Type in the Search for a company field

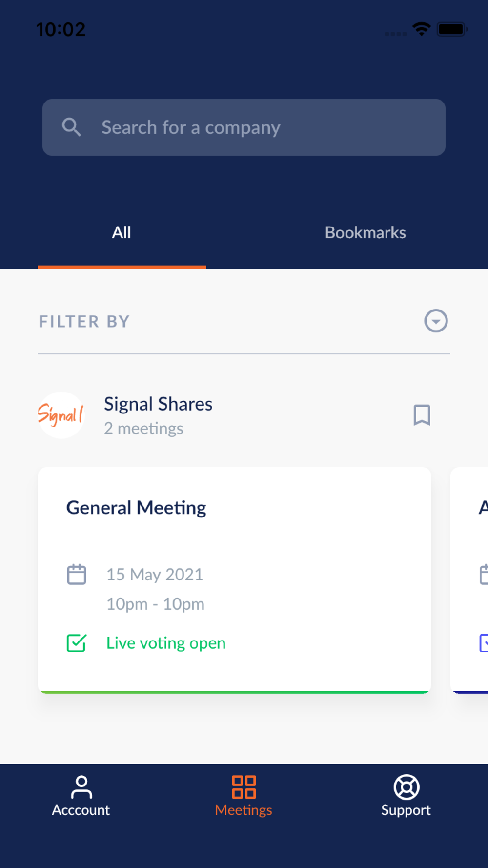[x=264, y=127]
